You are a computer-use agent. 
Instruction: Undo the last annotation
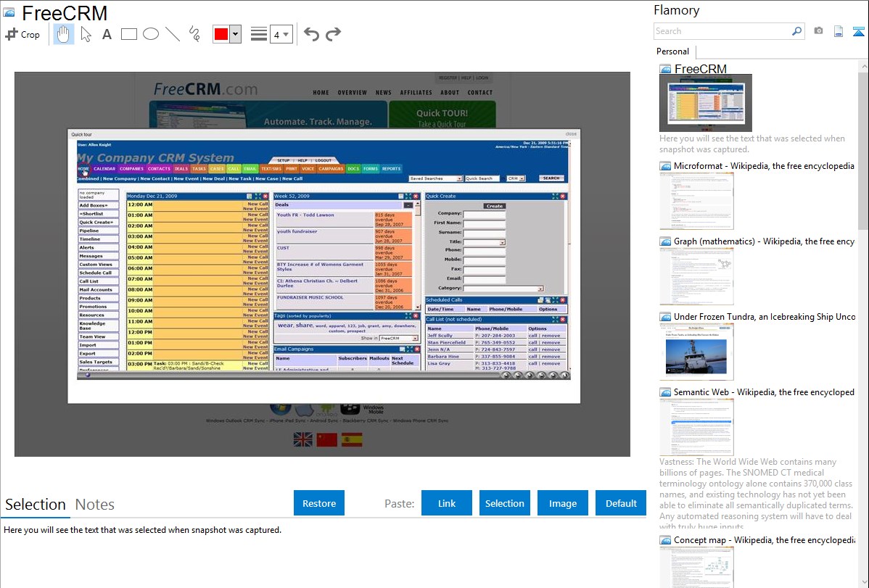click(x=311, y=34)
